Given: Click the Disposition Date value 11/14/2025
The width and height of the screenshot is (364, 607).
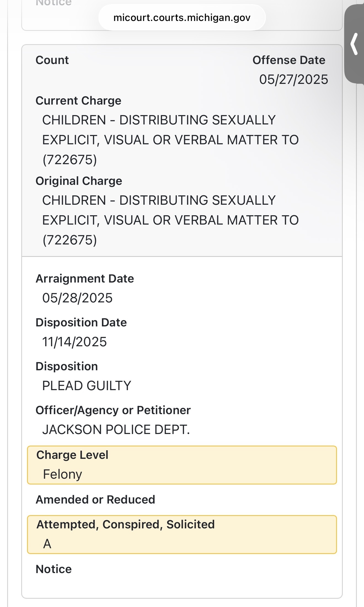Looking at the screenshot, I should click(x=74, y=342).
